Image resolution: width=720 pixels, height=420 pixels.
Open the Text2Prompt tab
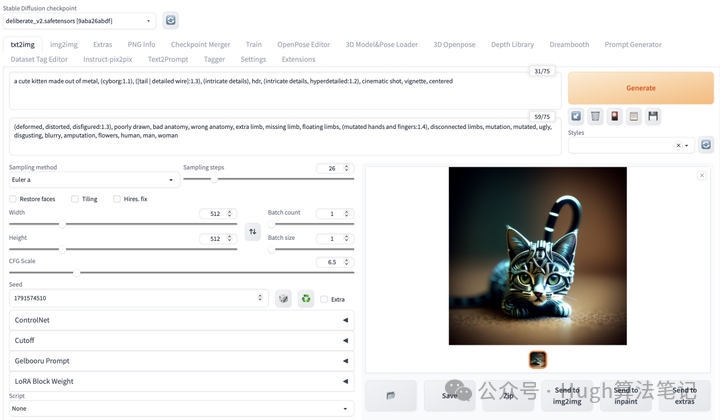click(x=168, y=59)
